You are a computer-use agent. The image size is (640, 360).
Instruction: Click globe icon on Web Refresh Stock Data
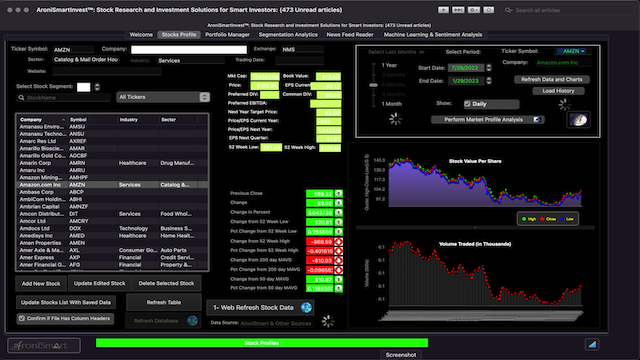(x=306, y=307)
